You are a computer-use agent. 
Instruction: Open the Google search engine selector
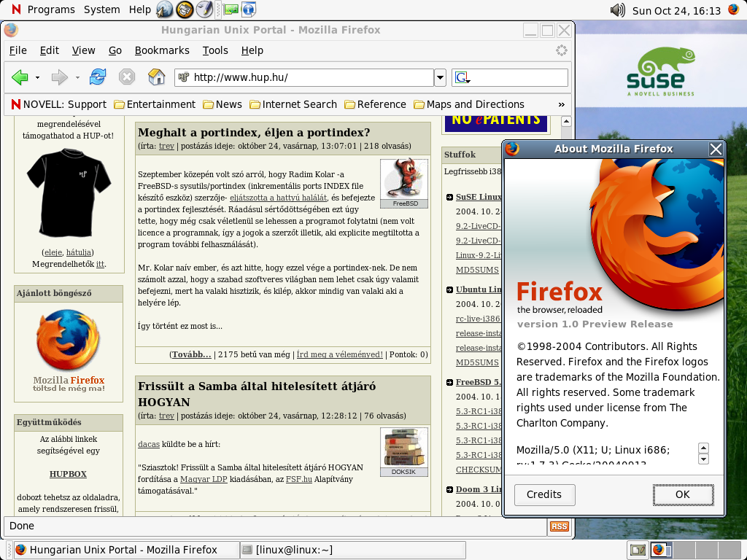462,77
